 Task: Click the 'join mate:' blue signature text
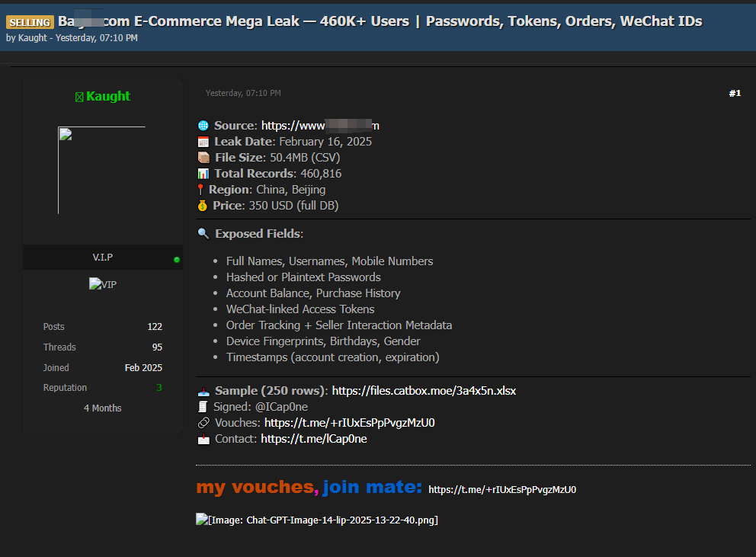372,488
